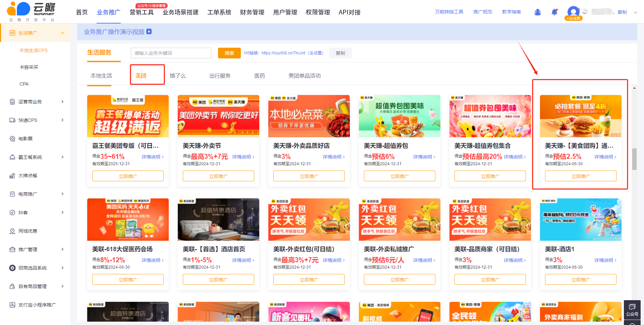Select the 本地生活 tab
This screenshot has width=644, height=325.
[101, 76]
